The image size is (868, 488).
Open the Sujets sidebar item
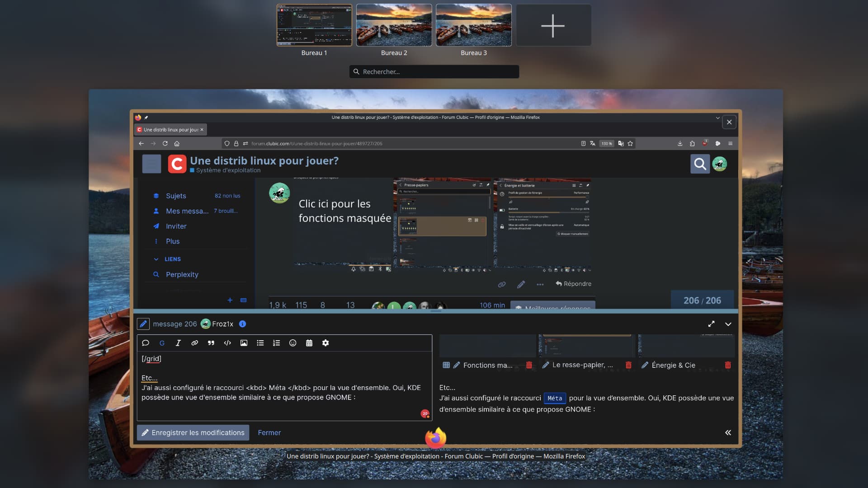coord(176,196)
